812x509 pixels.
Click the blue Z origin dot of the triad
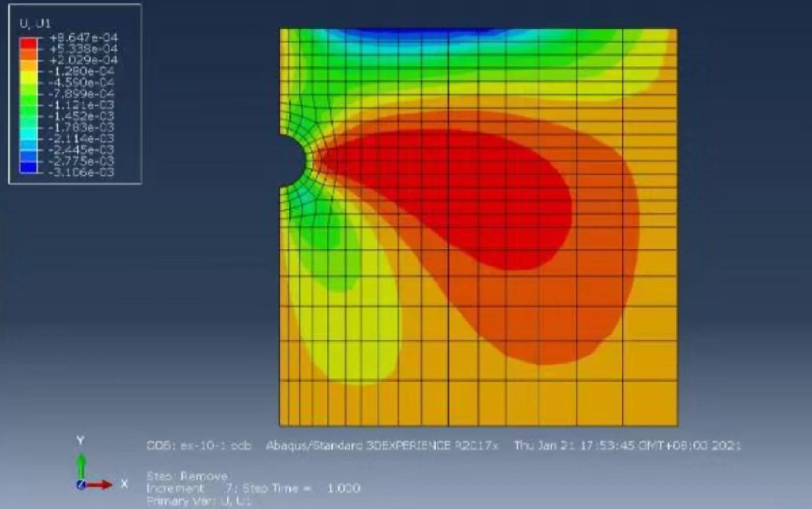point(81,485)
